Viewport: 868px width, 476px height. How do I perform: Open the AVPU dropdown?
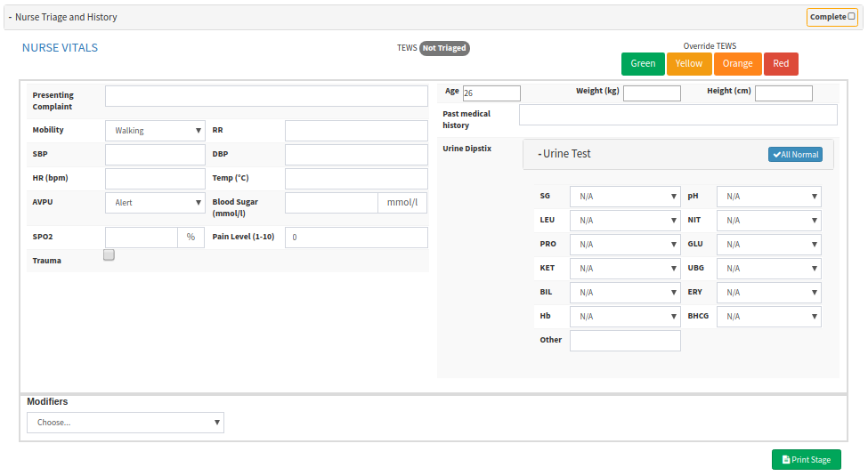(155, 203)
